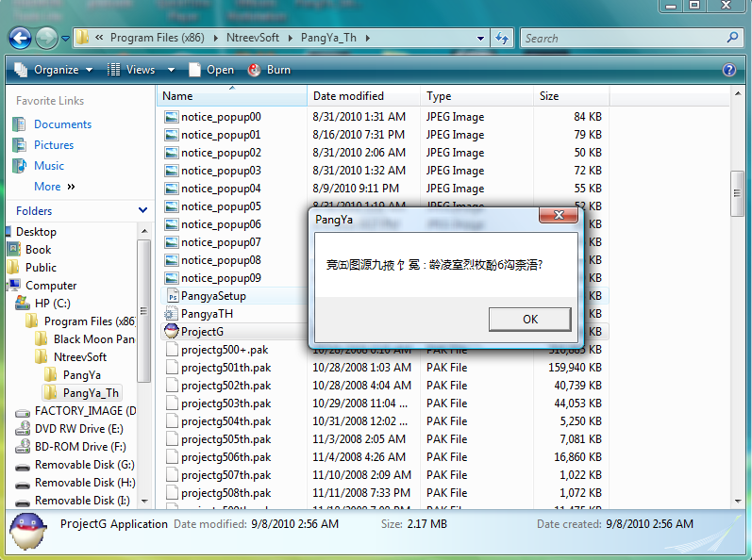Viewport: 752px width, 560px height.
Task: Select the PangyaSetup file icon
Action: pyautogui.click(x=171, y=296)
